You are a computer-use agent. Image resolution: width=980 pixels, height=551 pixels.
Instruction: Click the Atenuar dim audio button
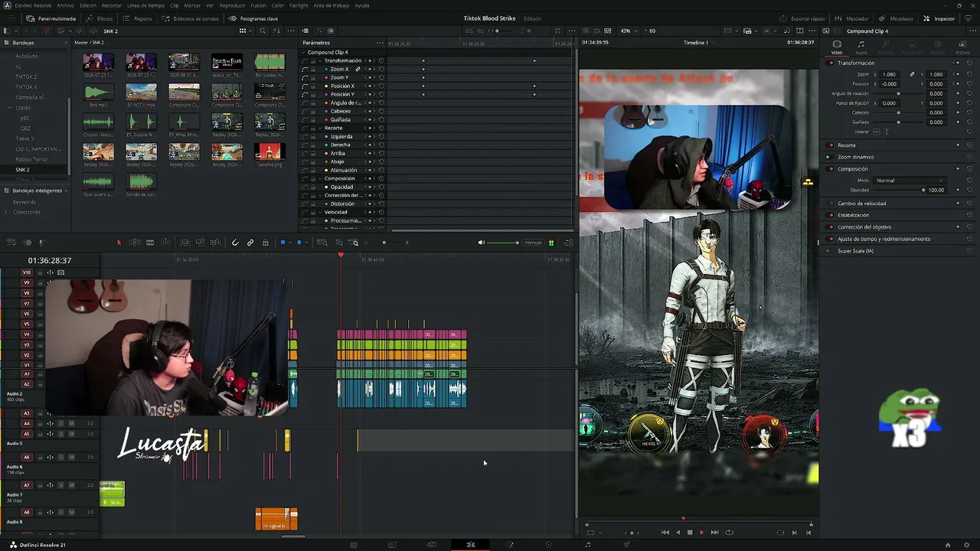pos(533,243)
